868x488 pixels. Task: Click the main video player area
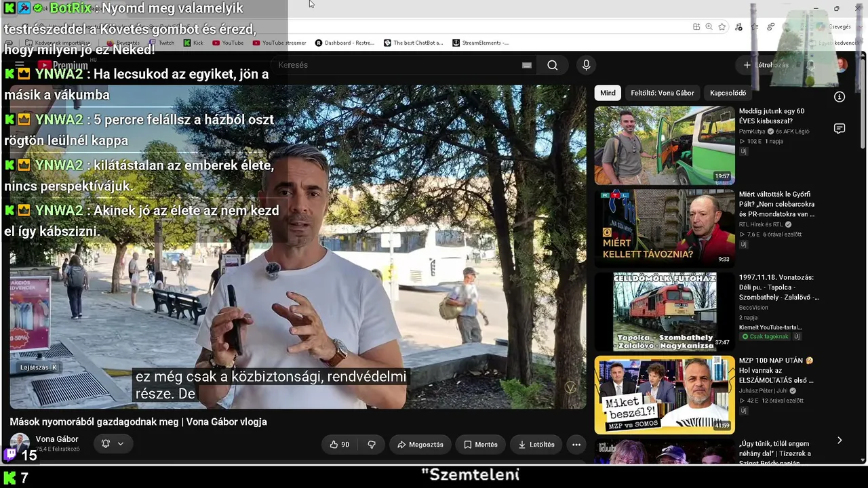click(298, 247)
